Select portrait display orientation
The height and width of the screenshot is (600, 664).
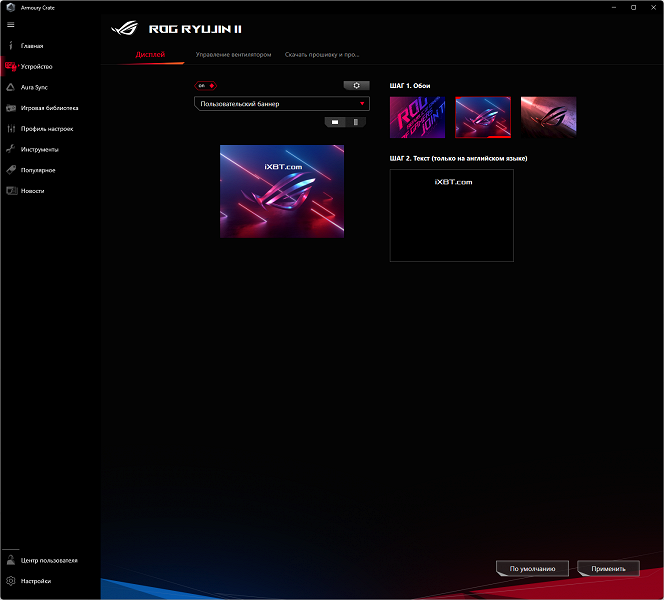pyautogui.click(x=356, y=122)
